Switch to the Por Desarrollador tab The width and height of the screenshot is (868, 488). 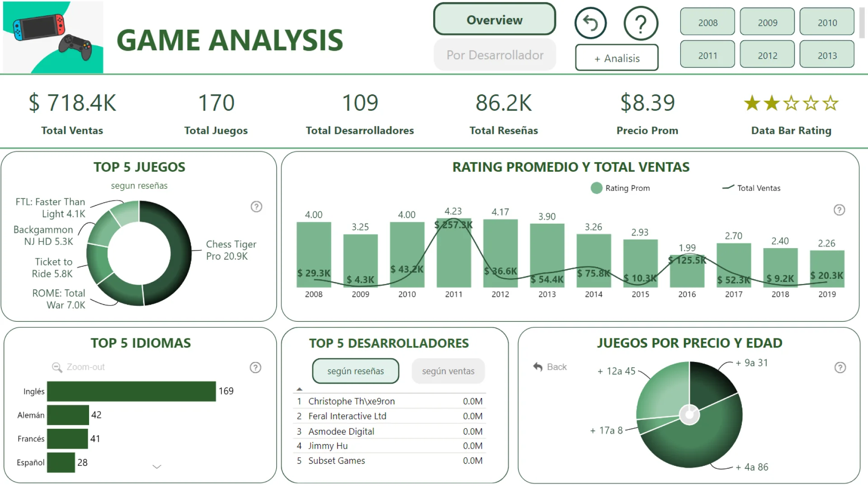[x=495, y=55]
